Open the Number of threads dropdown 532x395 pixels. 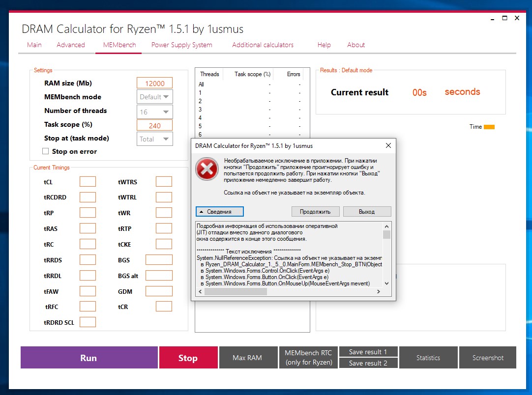[155, 112]
